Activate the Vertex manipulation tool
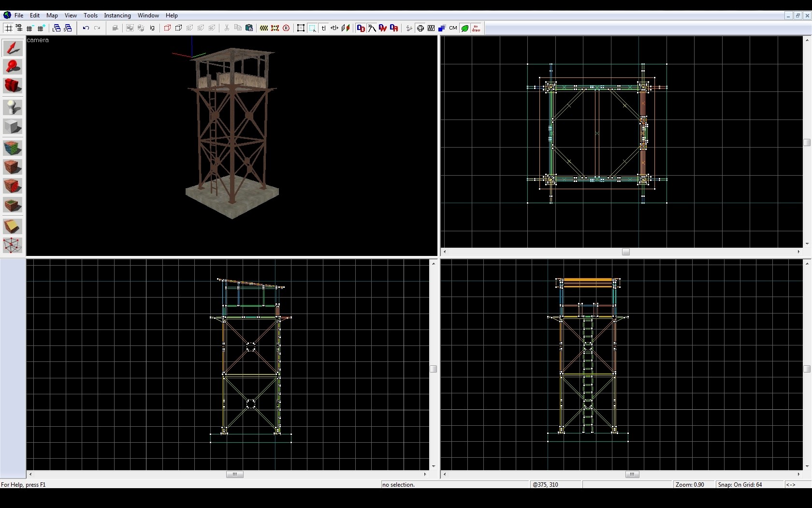This screenshot has height=508, width=812. [13, 245]
